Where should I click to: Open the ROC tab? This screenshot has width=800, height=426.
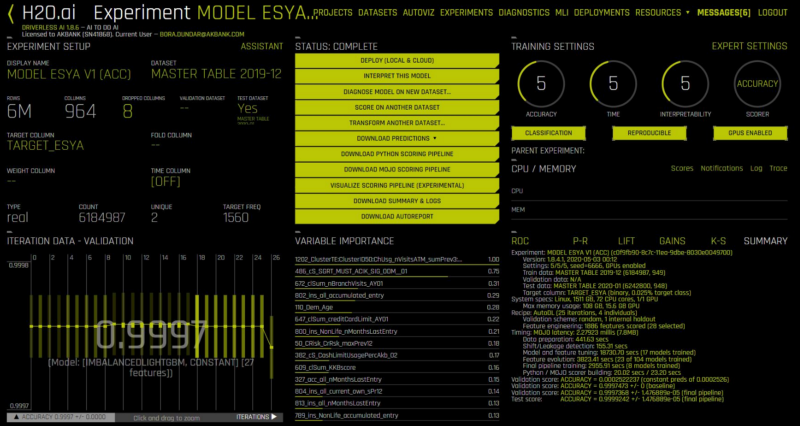[520, 241]
